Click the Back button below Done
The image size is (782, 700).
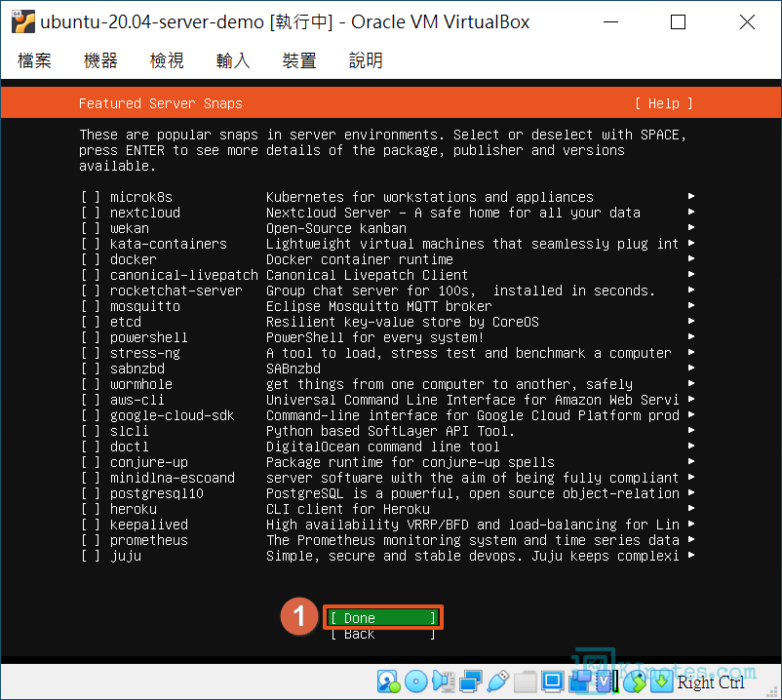[x=383, y=634]
